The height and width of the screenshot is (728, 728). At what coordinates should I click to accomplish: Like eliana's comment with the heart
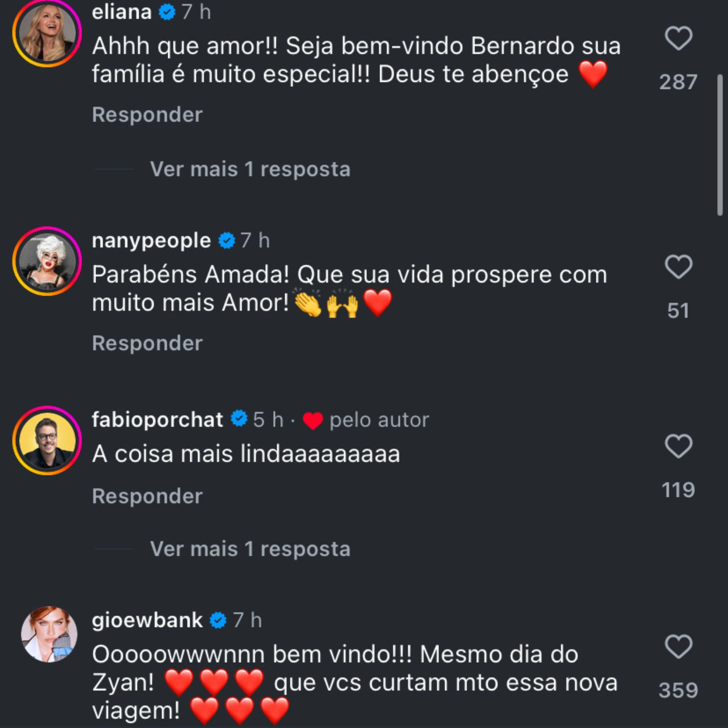click(678, 38)
